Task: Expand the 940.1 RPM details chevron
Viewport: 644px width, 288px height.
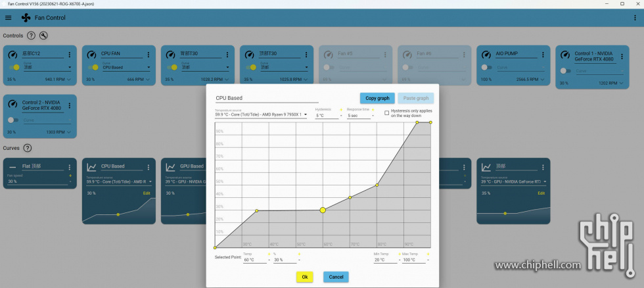Action: 68,80
